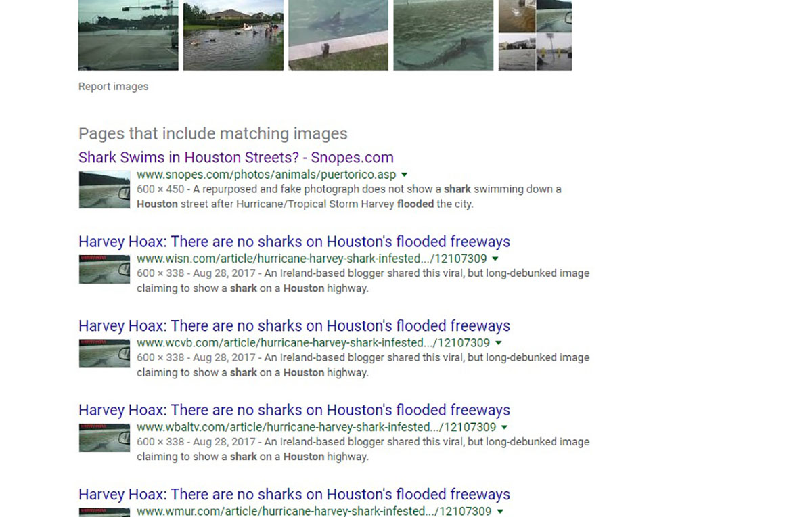The image size is (812, 517).
Task: Open Shark Swims in Houston Streets Snopes result
Action: point(236,158)
